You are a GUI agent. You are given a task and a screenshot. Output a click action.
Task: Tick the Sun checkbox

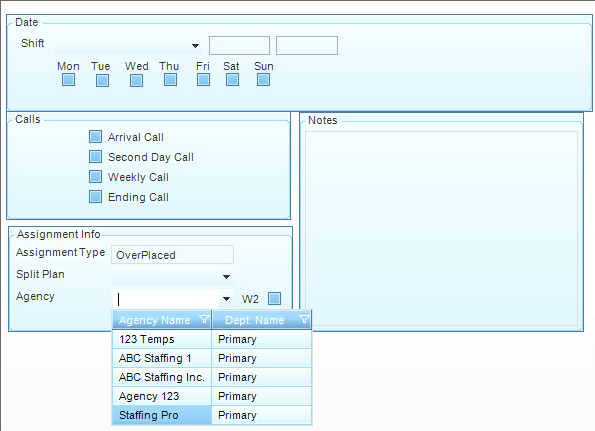click(263, 80)
